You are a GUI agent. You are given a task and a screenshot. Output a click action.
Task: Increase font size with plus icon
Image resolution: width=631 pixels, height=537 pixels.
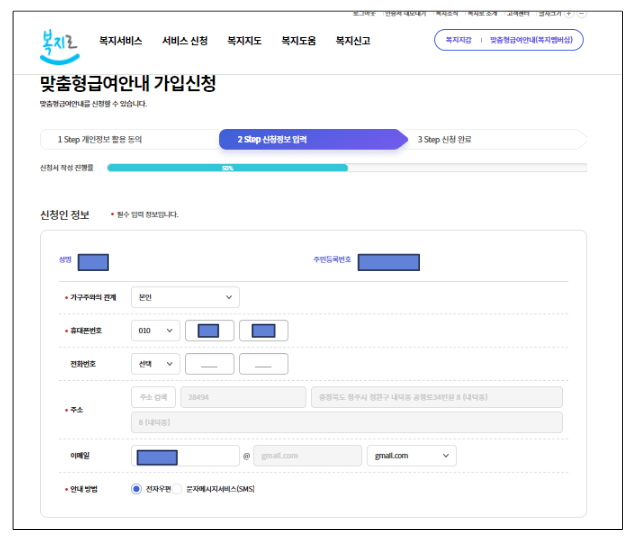(568, 14)
